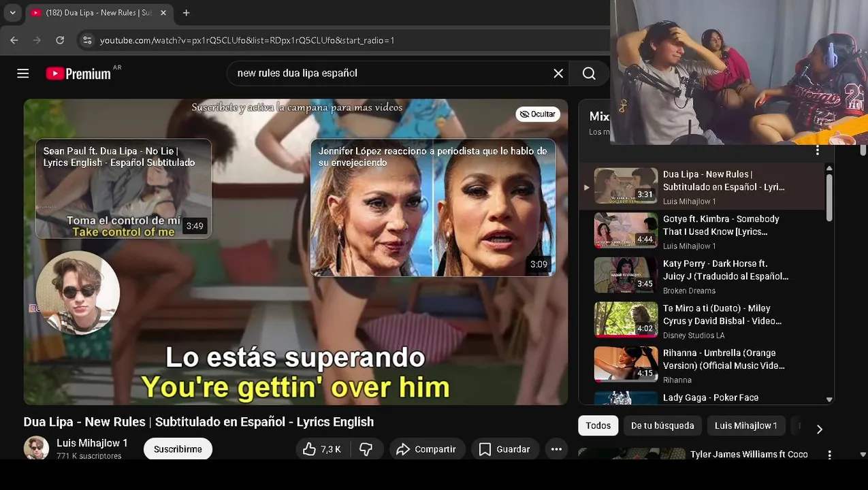Select Lady Gaga Poker Face title
868x490 pixels.
tap(711, 397)
